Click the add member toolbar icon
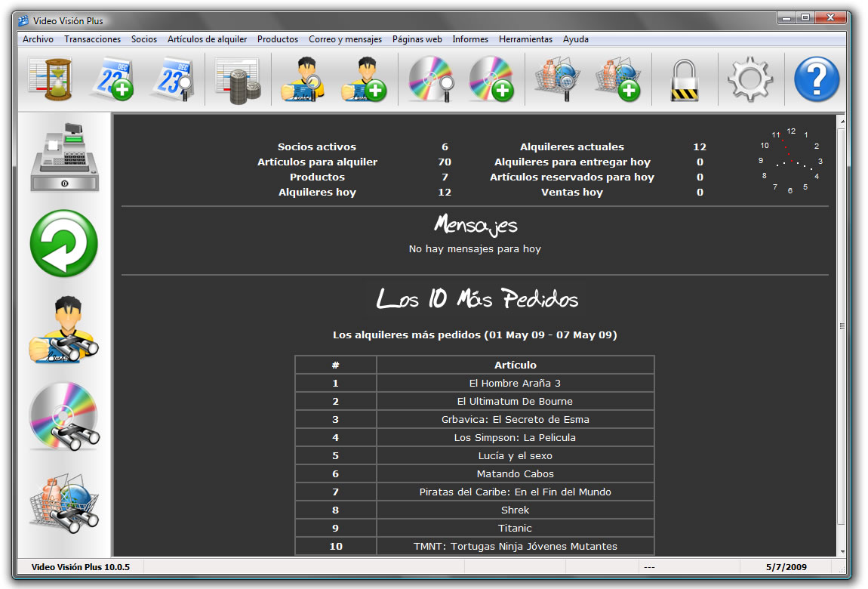Viewport: 868px width, 589px height. [x=364, y=80]
